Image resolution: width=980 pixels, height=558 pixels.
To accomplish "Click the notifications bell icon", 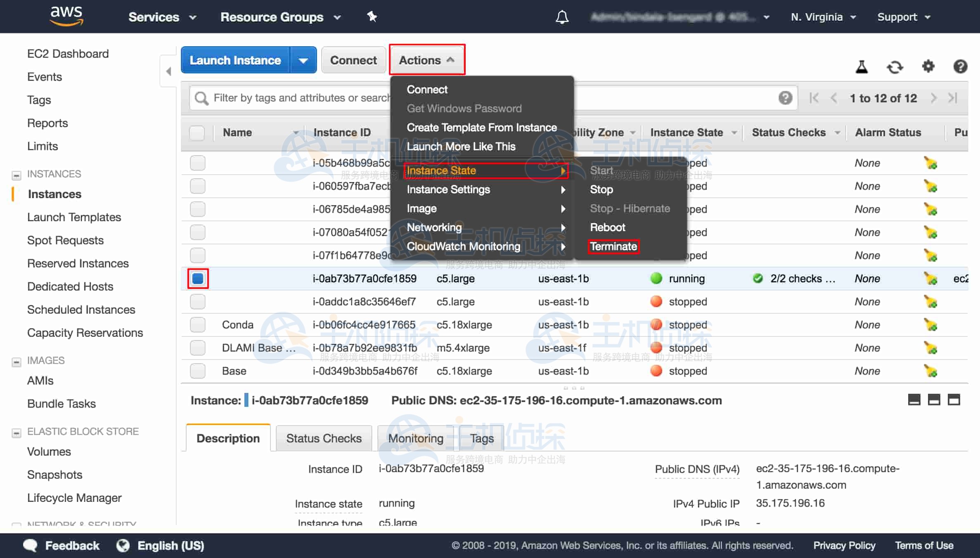I will pyautogui.click(x=562, y=17).
